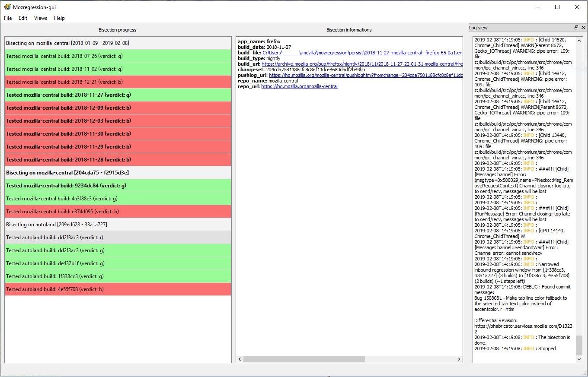The image size is (588, 377).
Task: Open the repo_url mozilla-central link
Action: 299,86
